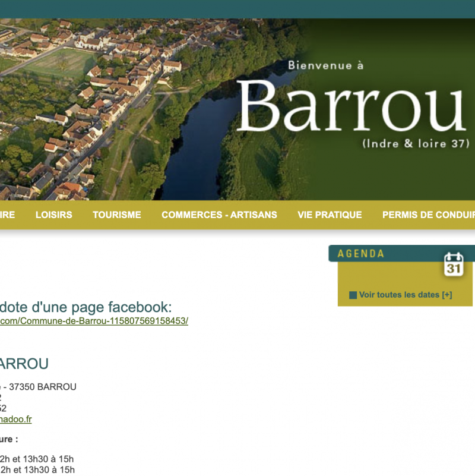Click the green ARROU heading above the address
Image resolution: width=475 pixels, height=476 pixels.
(24, 364)
